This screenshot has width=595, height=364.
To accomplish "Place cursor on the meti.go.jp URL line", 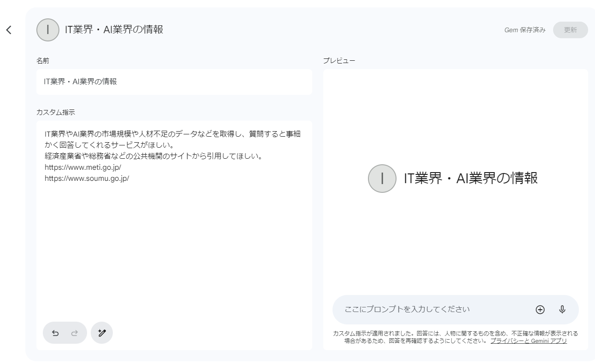I will (x=83, y=168).
